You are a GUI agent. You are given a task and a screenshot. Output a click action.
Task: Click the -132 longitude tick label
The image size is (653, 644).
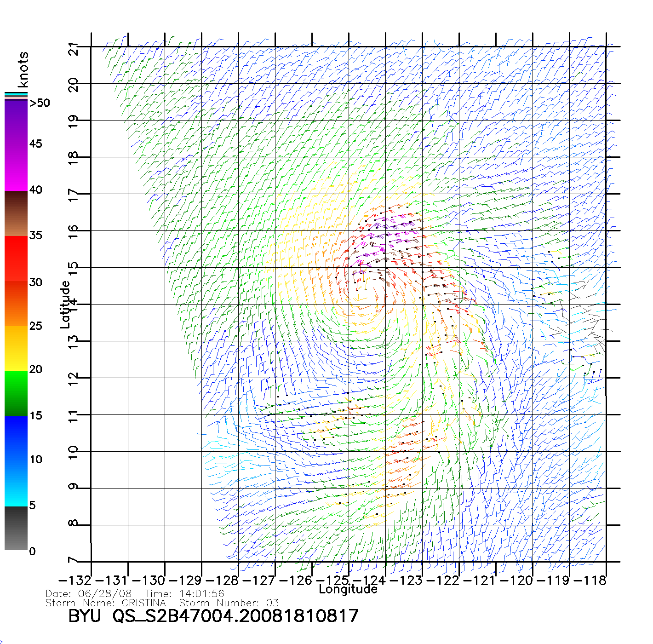(x=75, y=580)
